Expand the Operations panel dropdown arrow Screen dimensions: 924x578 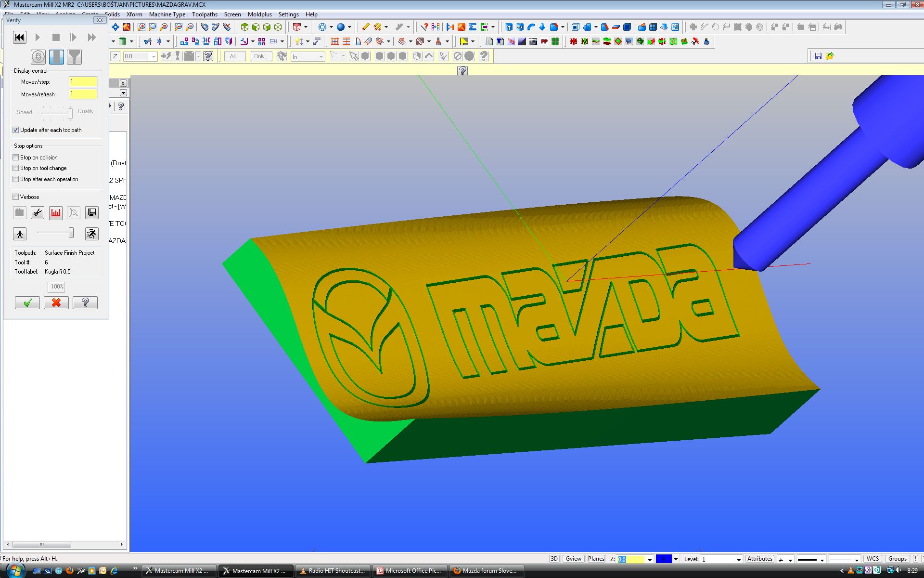point(123,92)
